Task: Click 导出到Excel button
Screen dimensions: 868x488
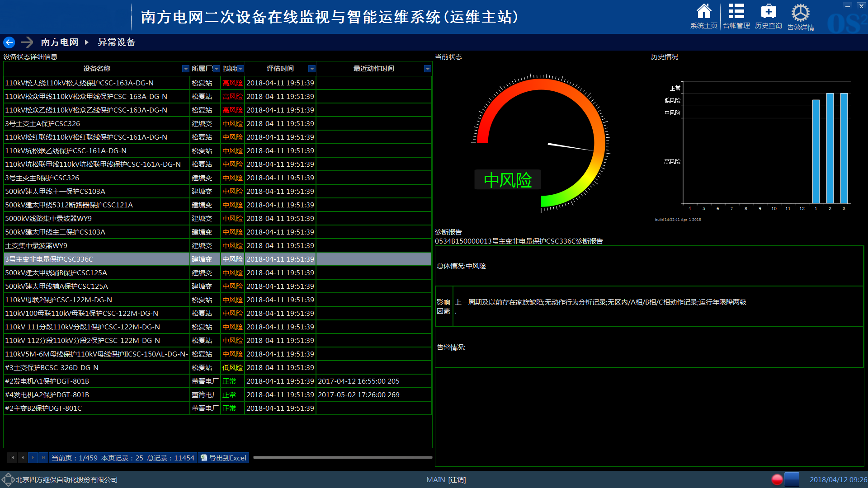Action: [x=224, y=458]
